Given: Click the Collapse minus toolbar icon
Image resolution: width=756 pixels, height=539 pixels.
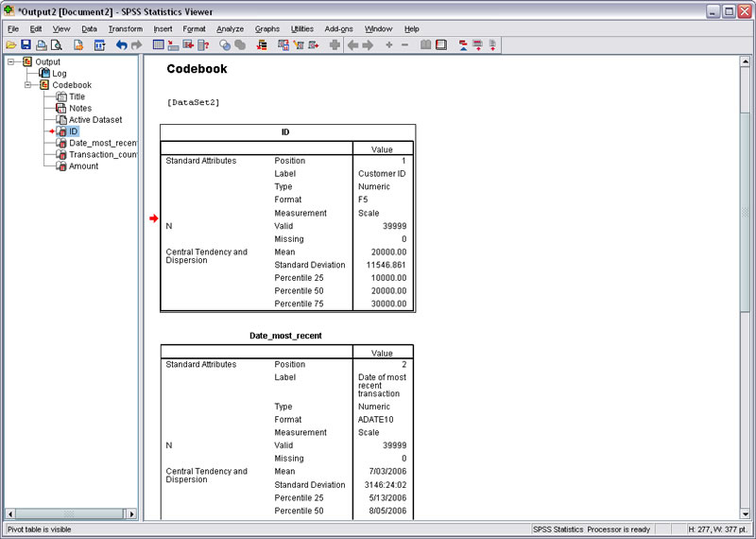Looking at the screenshot, I should (404, 44).
